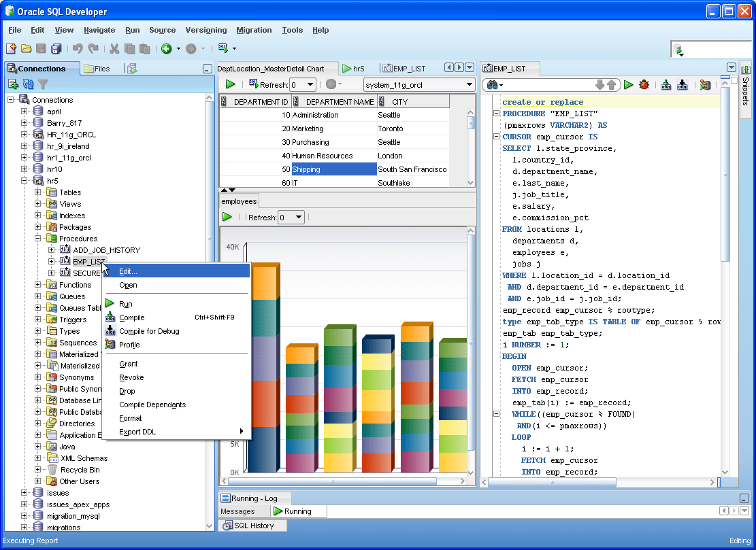Minimize the Running - Log panel
Image resolution: width=756 pixels, height=550 pixels.
[x=744, y=498]
